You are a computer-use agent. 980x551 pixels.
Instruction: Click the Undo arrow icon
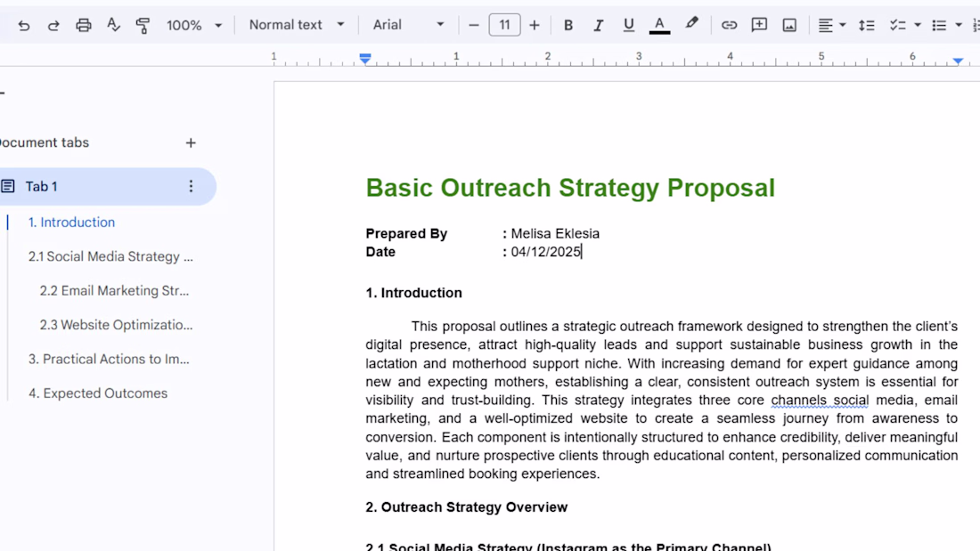point(24,25)
